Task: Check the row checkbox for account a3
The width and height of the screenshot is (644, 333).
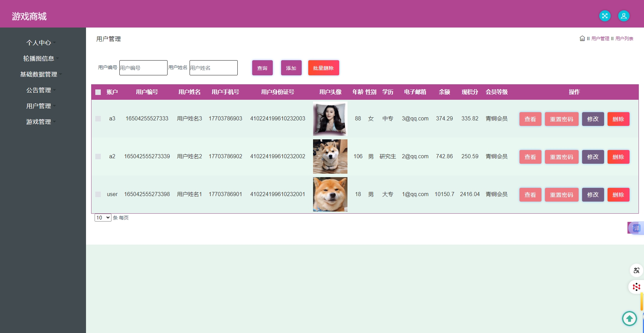Action: [x=98, y=119]
